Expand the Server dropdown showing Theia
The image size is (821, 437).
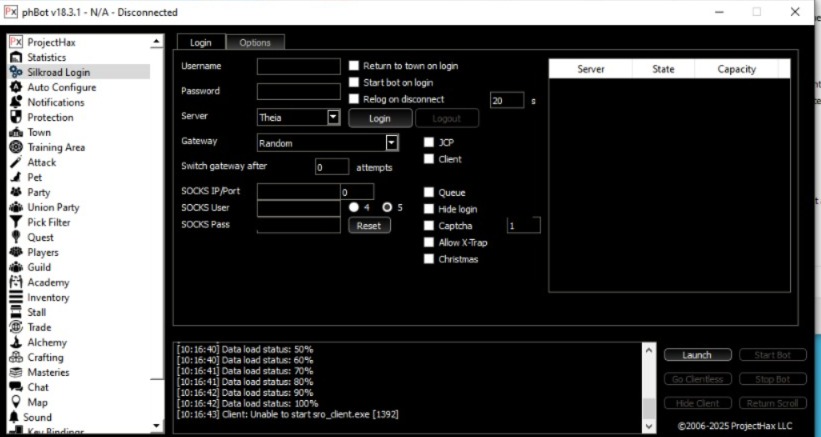tap(334, 117)
